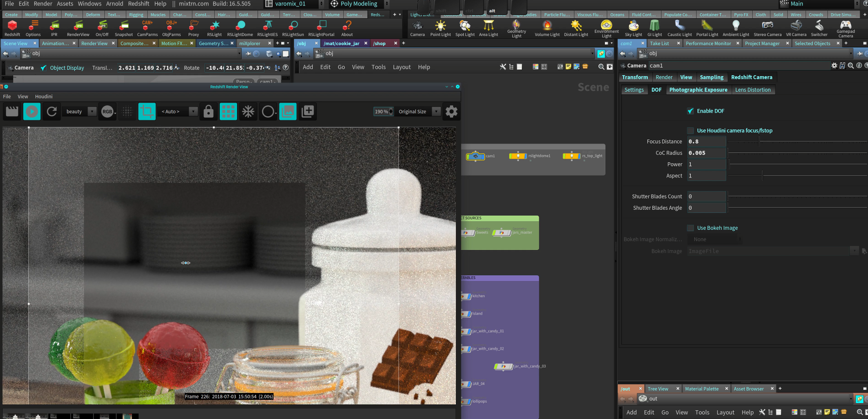Click the Lens Distortion tab

tap(753, 90)
